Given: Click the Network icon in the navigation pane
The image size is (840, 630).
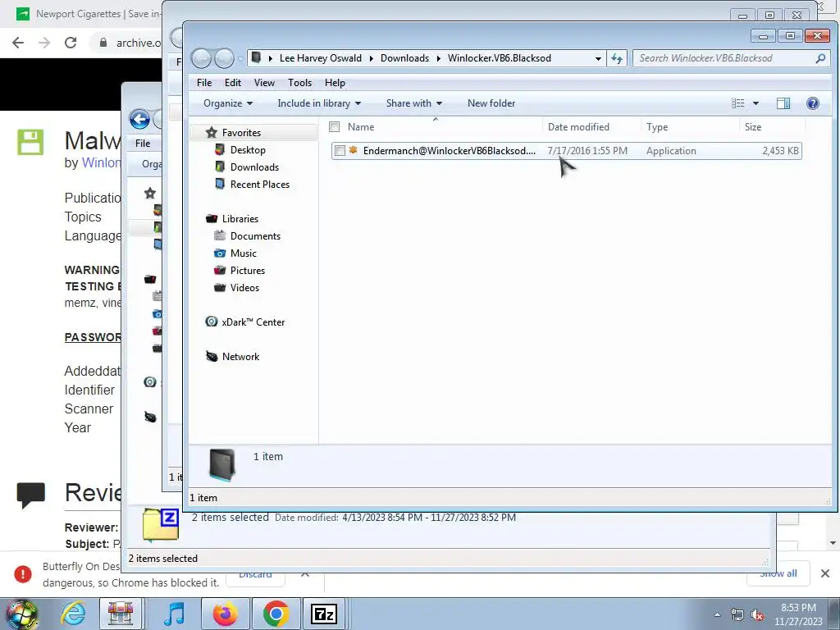Looking at the screenshot, I should click(212, 356).
